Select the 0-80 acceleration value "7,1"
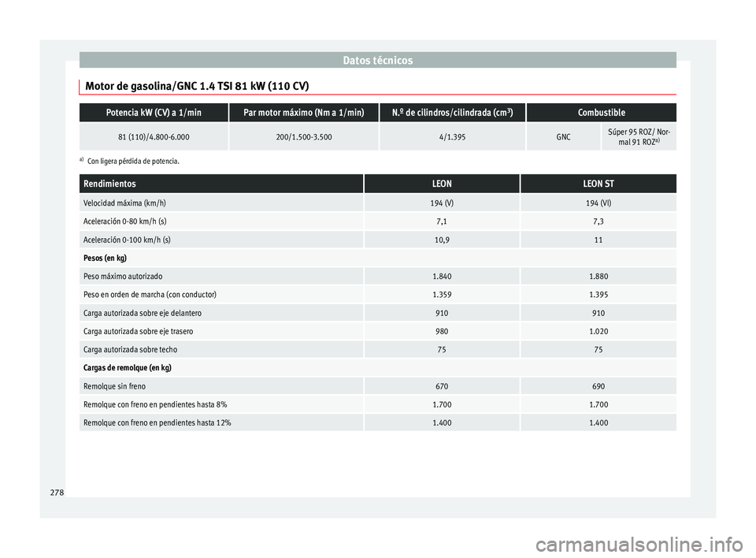Image resolution: width=756 pixels, height=558 pixels. pyautogui.click(x=442, y=221)
